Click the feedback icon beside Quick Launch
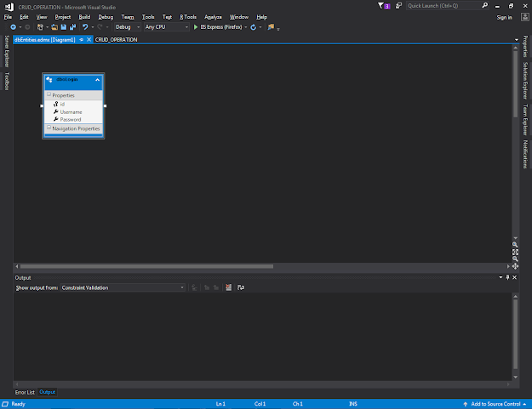532x409 pixels. coord(398,6)
